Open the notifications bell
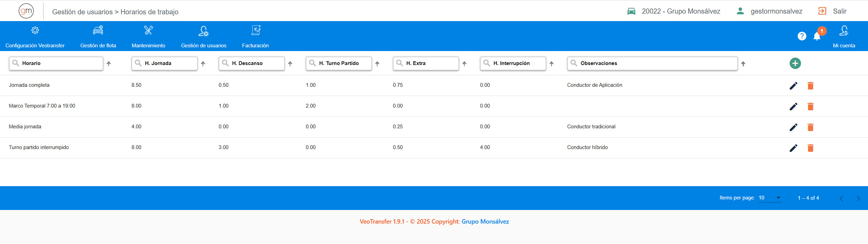 click(x=817, y=36)
